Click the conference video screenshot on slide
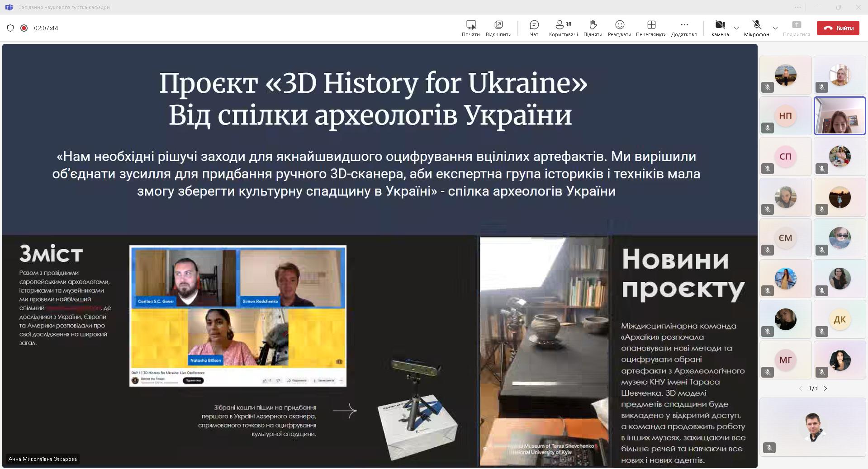This screenshot has height=469, width=868. coord(238,316)
